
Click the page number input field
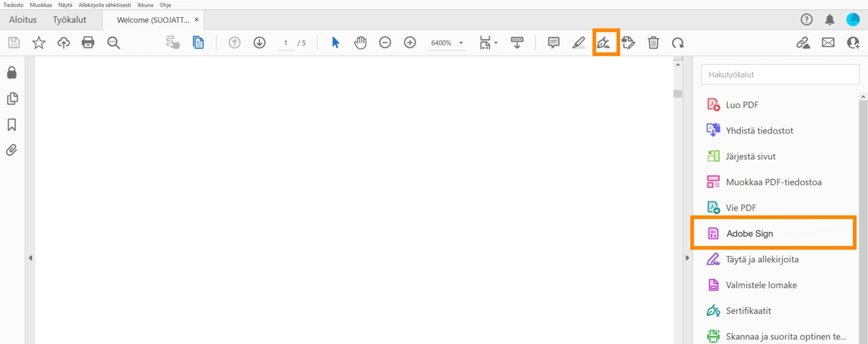coord(286,43)
